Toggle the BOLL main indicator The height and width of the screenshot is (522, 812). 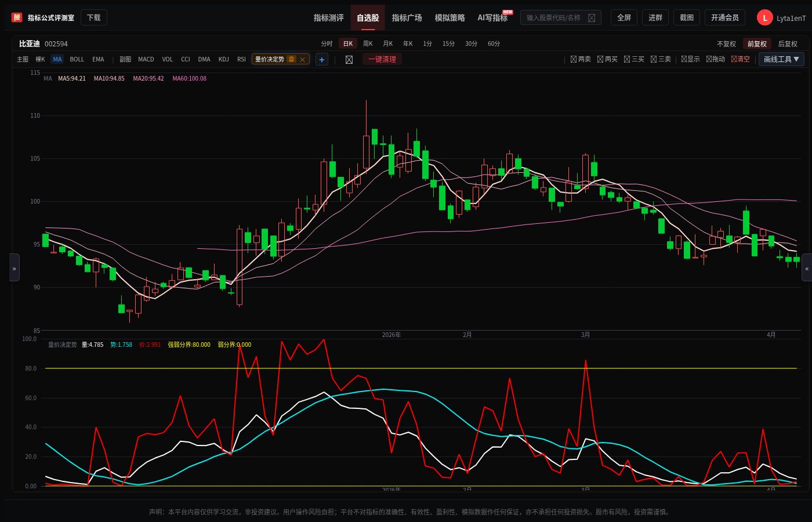[77, 59]
